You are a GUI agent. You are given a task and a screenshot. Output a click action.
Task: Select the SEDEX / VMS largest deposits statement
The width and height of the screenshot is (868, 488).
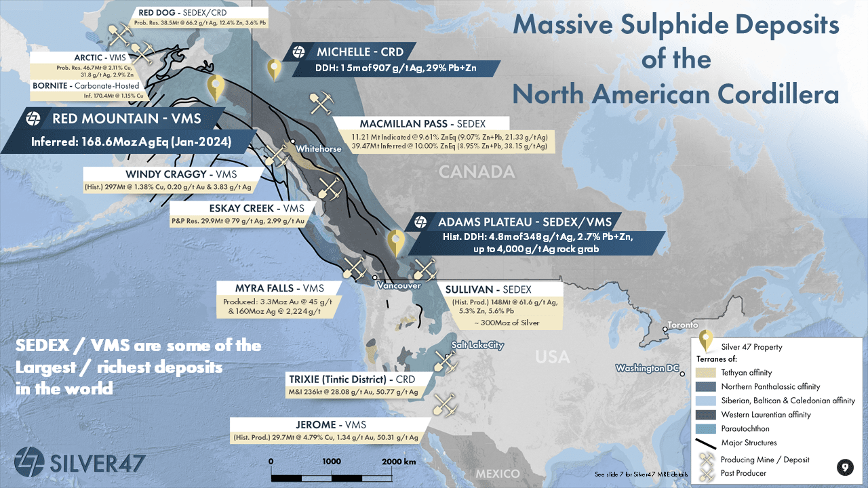click(139, 368)
